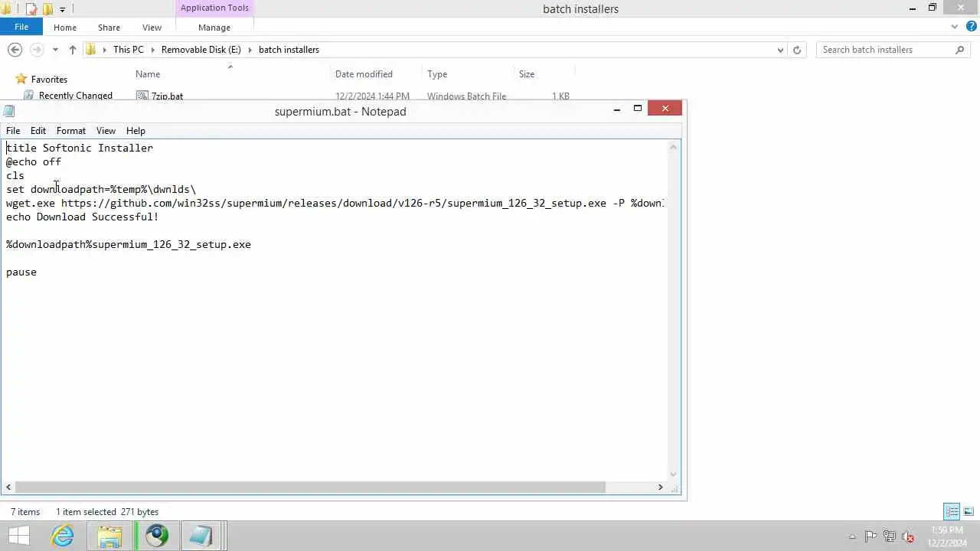
Task: Open the Manage tab under Application Tools
Action: pos(214,28)
